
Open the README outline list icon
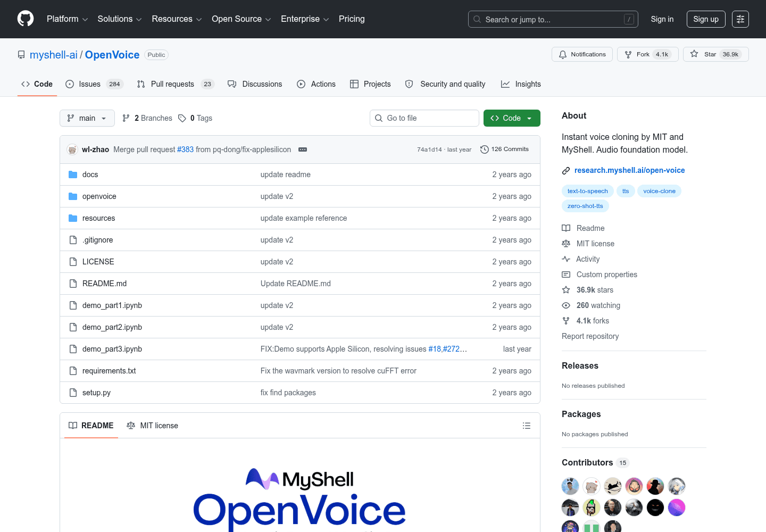527,426
